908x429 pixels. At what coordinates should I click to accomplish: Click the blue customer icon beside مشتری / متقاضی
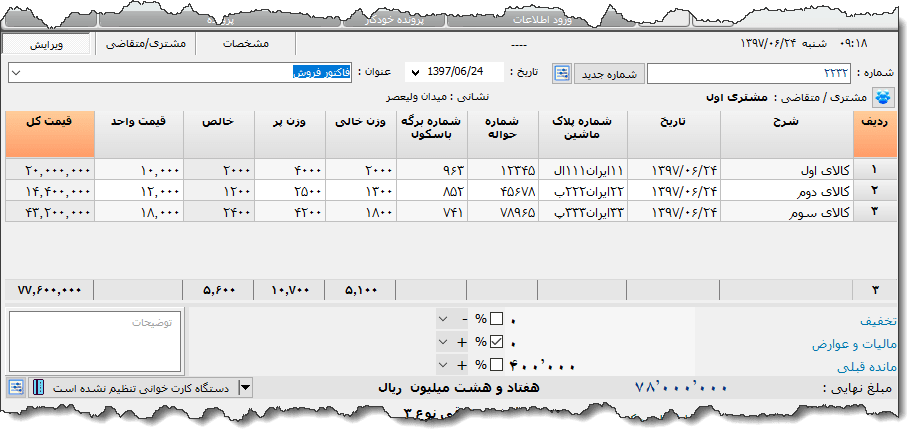(883, 97)
